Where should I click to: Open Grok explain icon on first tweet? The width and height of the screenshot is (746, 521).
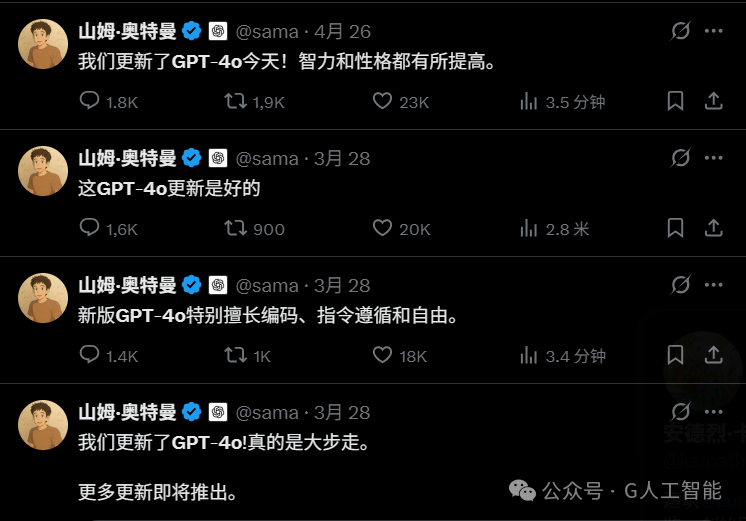click(680, 31)
